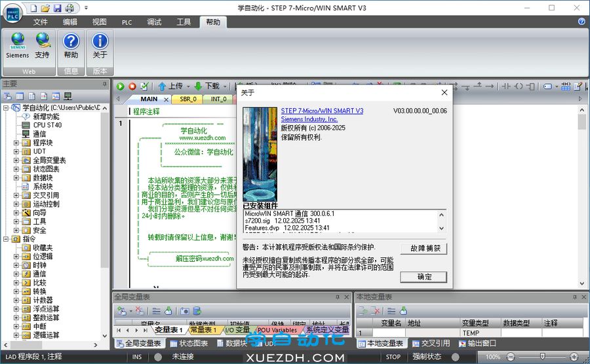Click the zoom in plus button
The height and width of the screenshot is (364, 590).
click(574, 357)
